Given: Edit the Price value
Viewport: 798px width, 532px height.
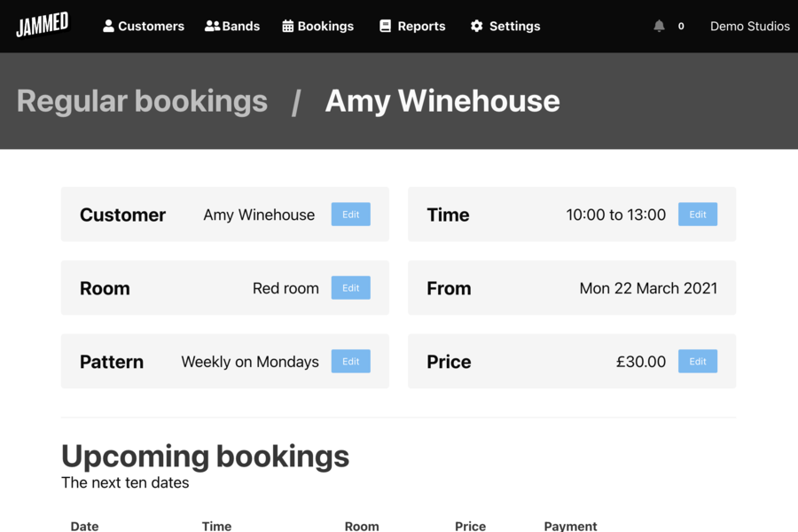Looking at the screenshot, I should [698, 362].
